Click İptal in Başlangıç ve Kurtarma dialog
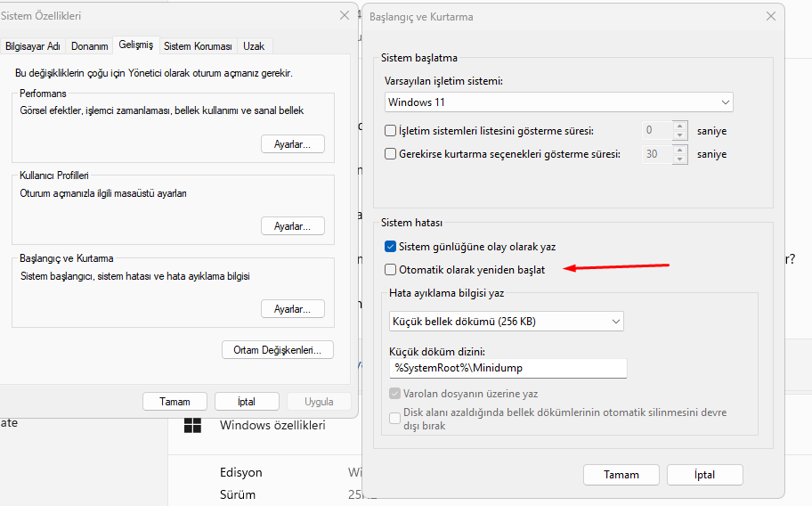812x506 pixels. point(705,475)
